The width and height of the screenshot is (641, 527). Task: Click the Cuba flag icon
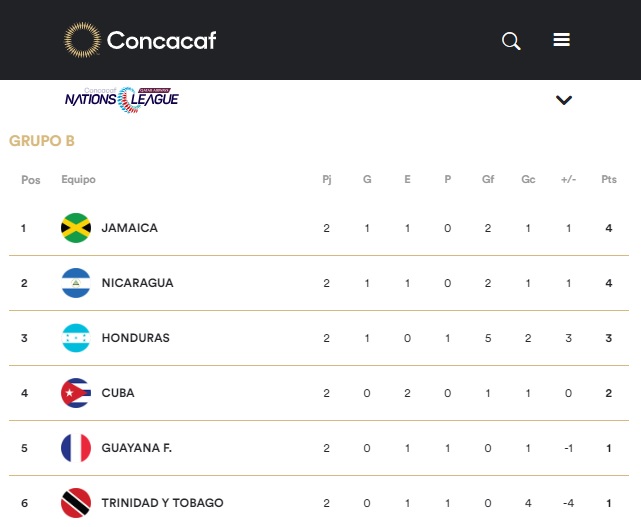coord(76,393)
